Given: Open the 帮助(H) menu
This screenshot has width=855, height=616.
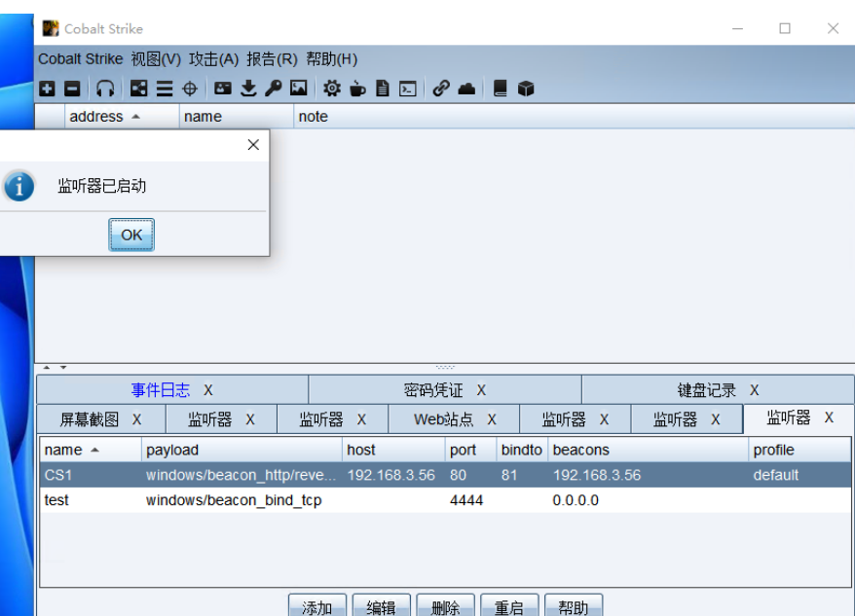Looking at the screenshot, I should [331, 58].
